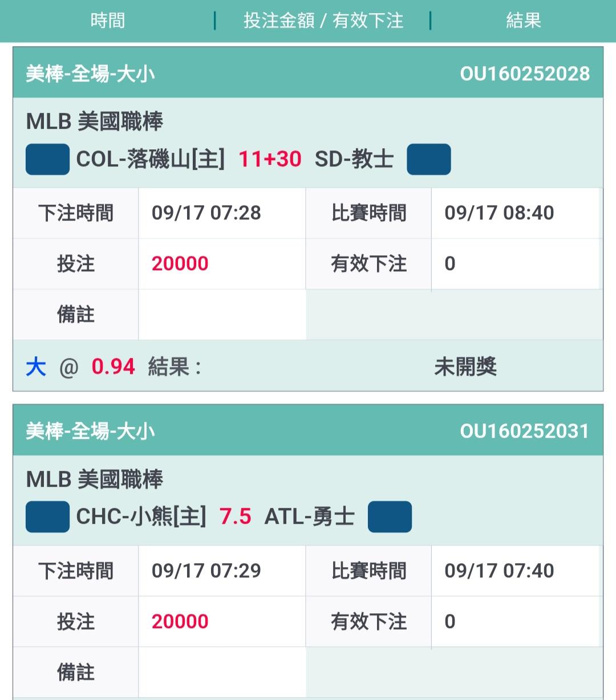Click the first bet's 20000 stake amount
The height and width of the screenshot is (700, 616).
[180, 263]
